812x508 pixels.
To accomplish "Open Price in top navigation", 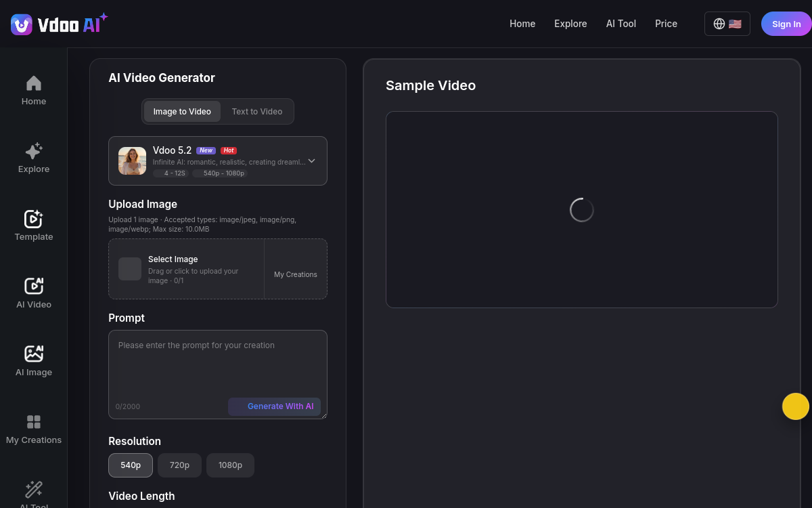I will (666, 24).
